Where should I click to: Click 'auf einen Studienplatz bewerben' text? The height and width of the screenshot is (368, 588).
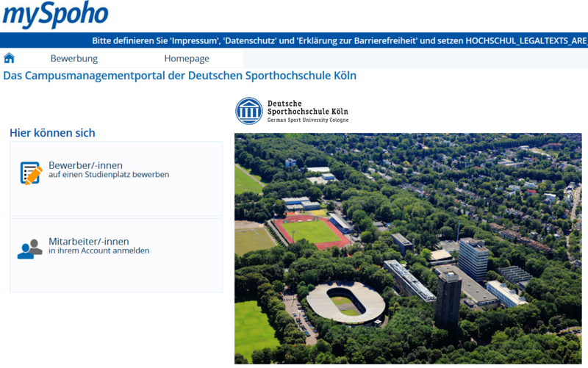point(109,175)
